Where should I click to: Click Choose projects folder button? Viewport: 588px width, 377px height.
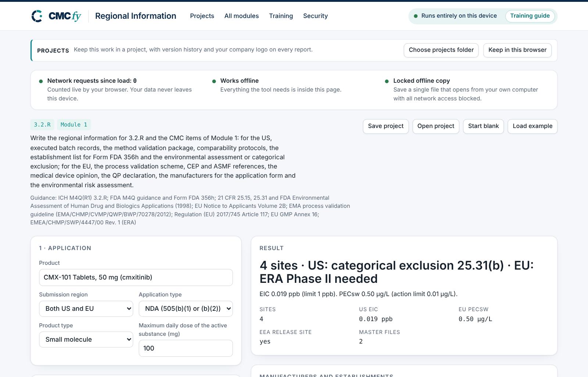(x=441, y=50)
